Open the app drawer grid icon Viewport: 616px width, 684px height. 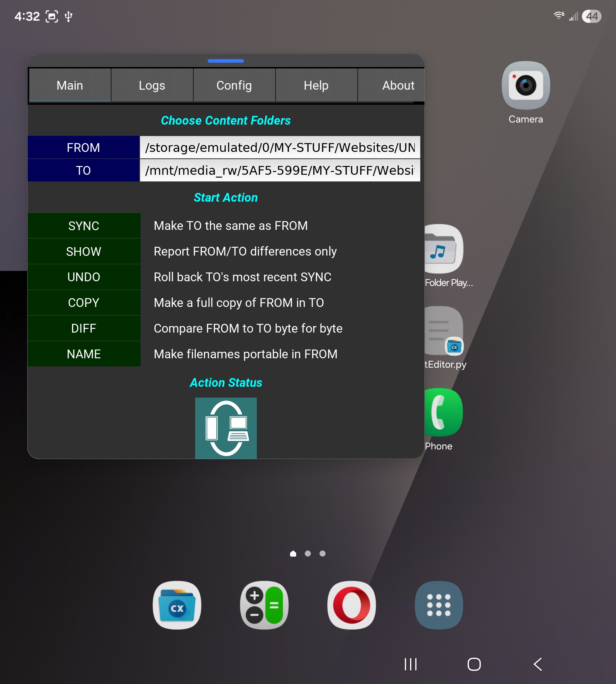point(439,605)
